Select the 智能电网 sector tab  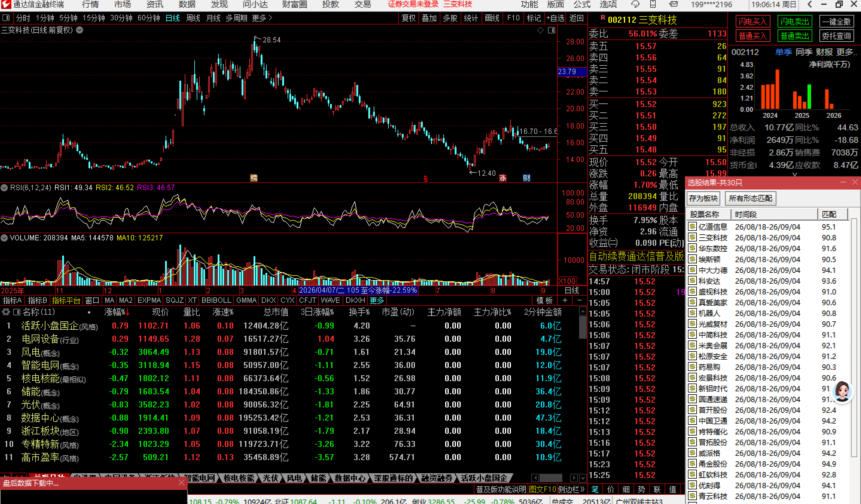tap(199, 478)
